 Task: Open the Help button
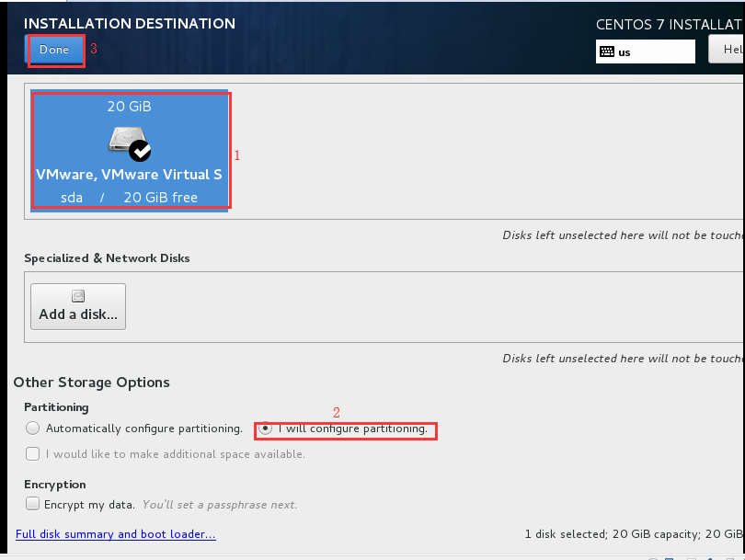[x=727, y=50]
